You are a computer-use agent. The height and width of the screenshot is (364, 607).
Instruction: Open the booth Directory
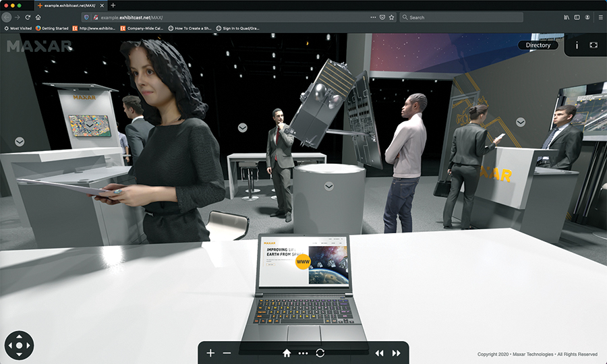point(538,45)
